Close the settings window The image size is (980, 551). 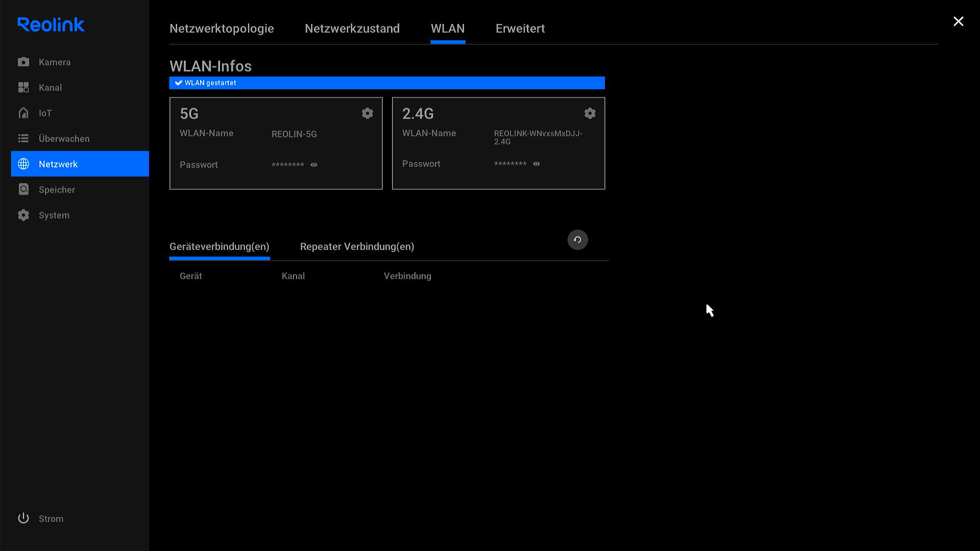[x=959, y=21]
